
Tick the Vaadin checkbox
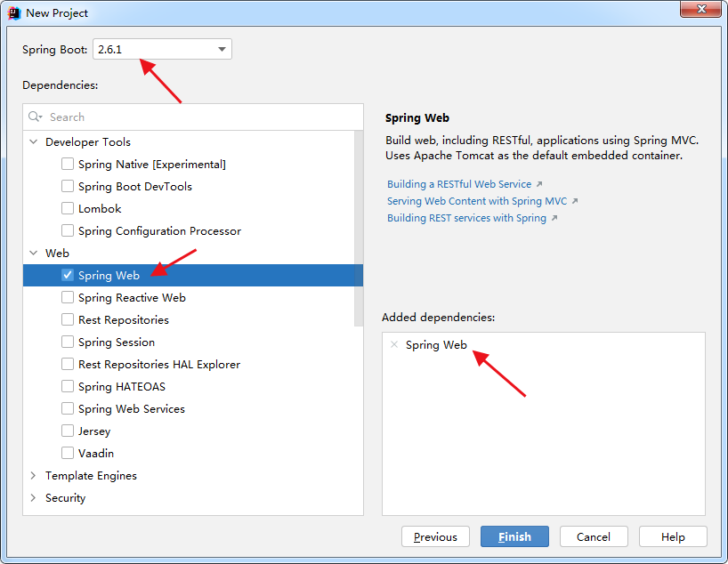click(68, 454)
